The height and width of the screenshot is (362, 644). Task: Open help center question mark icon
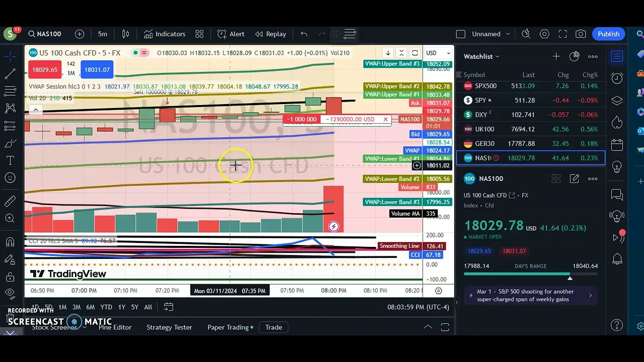(x=617, y=325)
